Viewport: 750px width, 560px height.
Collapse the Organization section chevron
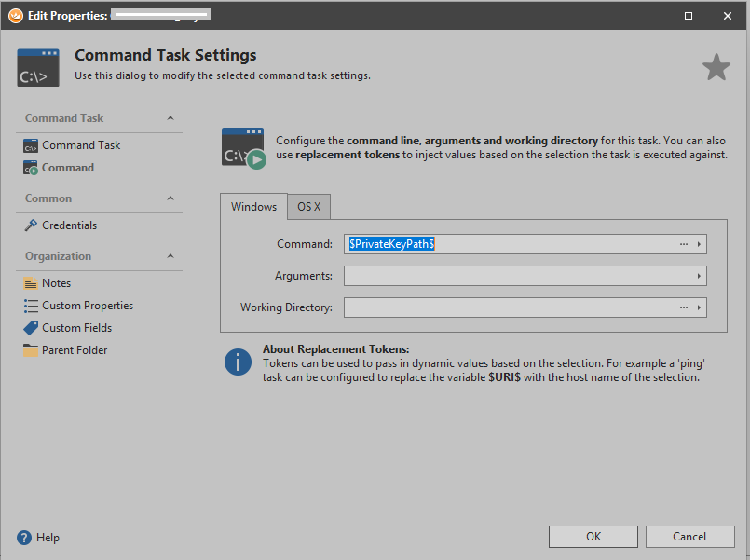pyautogui.click(x=170, y=256)
